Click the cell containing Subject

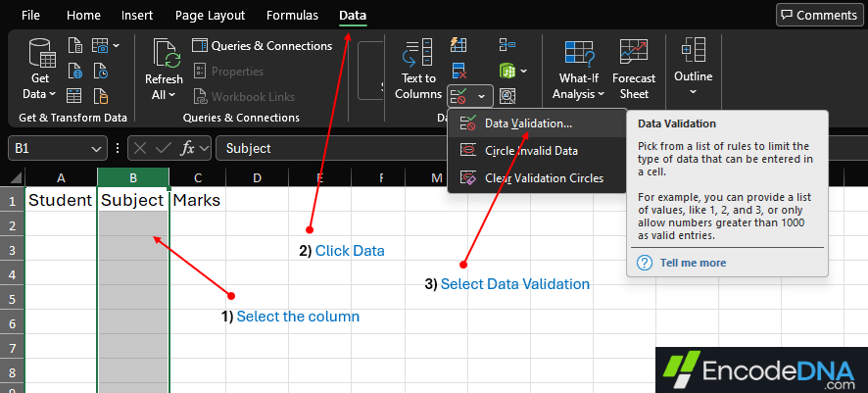(x=133, y=200)
